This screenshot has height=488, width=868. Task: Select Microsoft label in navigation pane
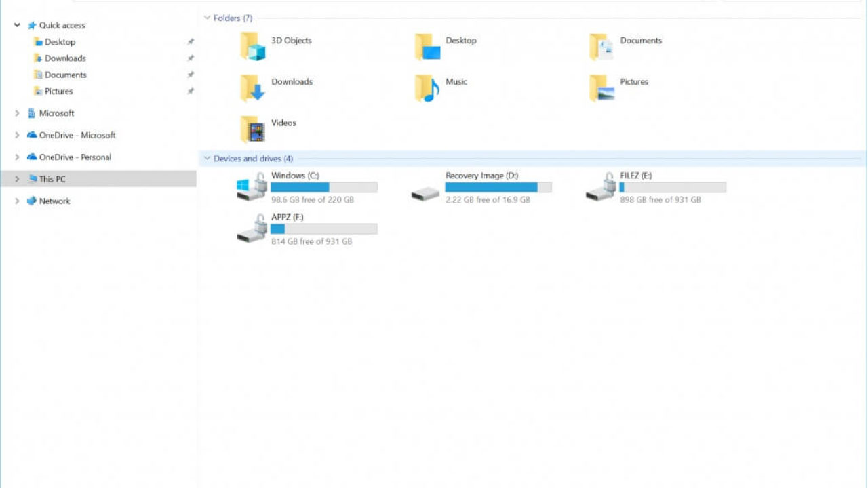pos(56,113)
